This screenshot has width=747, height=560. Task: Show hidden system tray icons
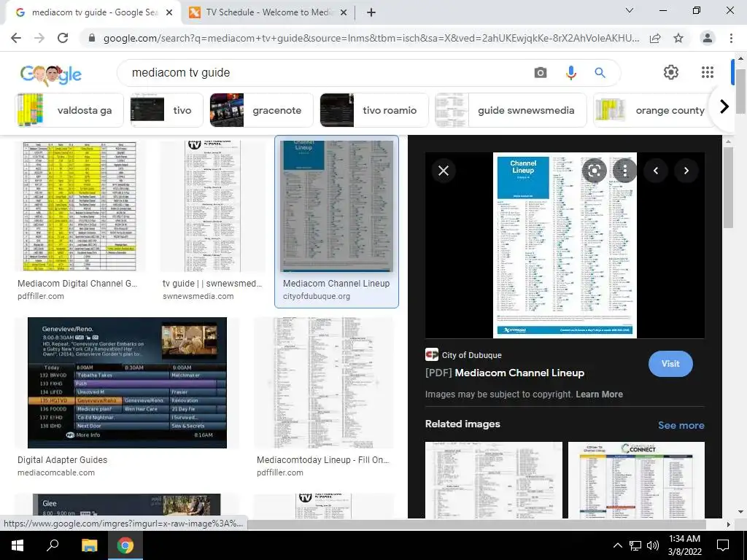617,545
